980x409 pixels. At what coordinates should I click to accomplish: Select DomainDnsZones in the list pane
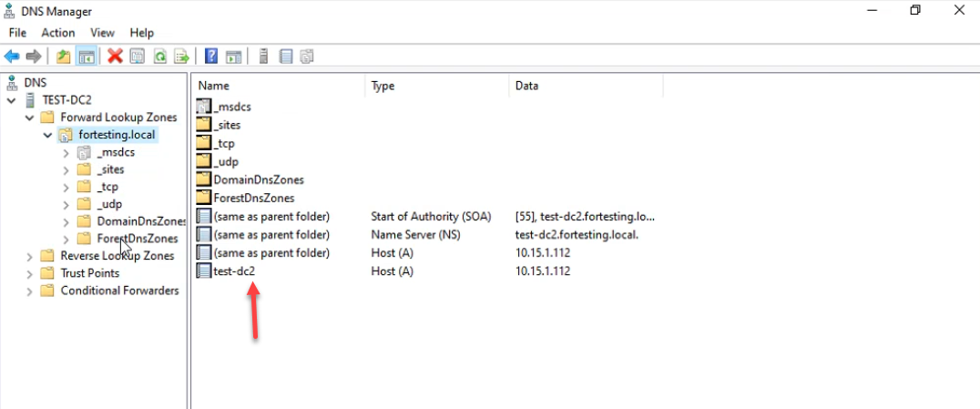pos(259,179)
